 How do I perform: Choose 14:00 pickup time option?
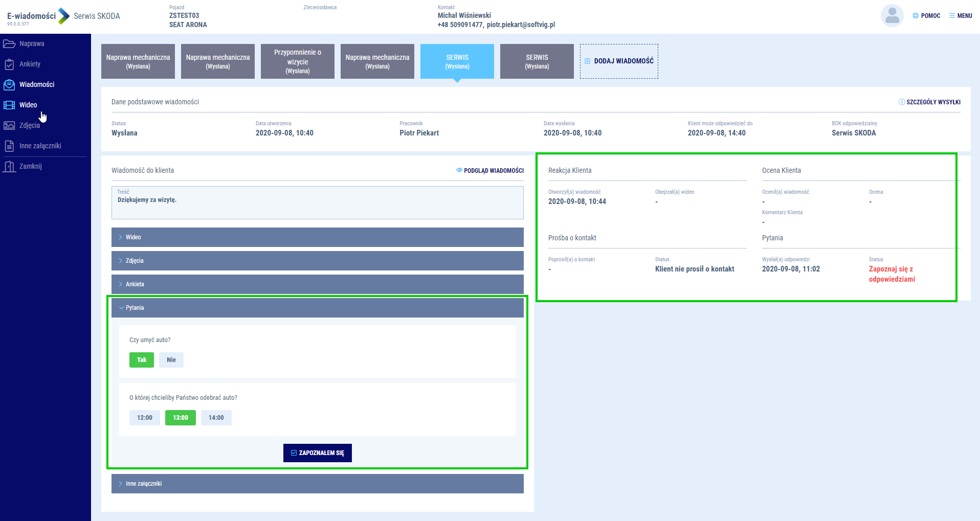pyautogui.click(x=216, y=418)
